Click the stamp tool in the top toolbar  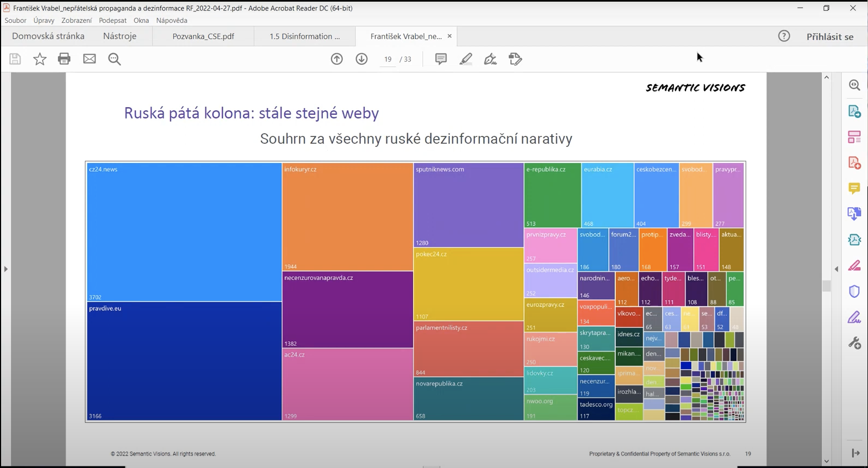tap(515, 59)
